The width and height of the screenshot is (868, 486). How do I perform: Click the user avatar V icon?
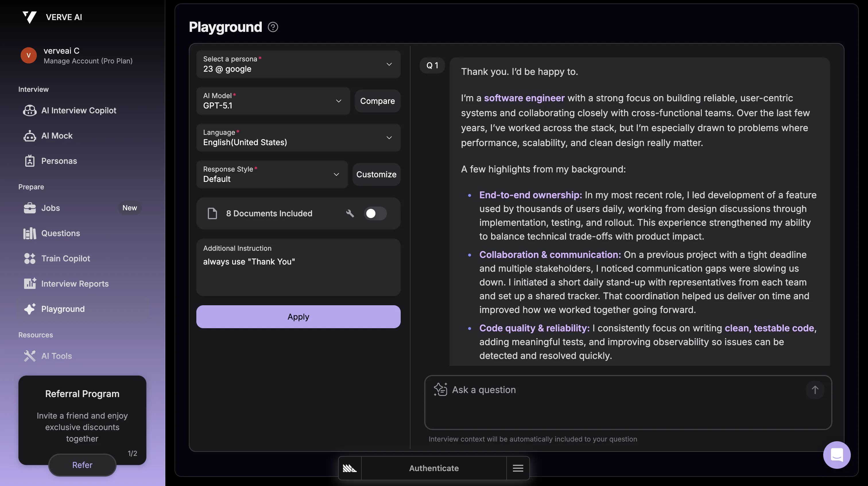29,56
